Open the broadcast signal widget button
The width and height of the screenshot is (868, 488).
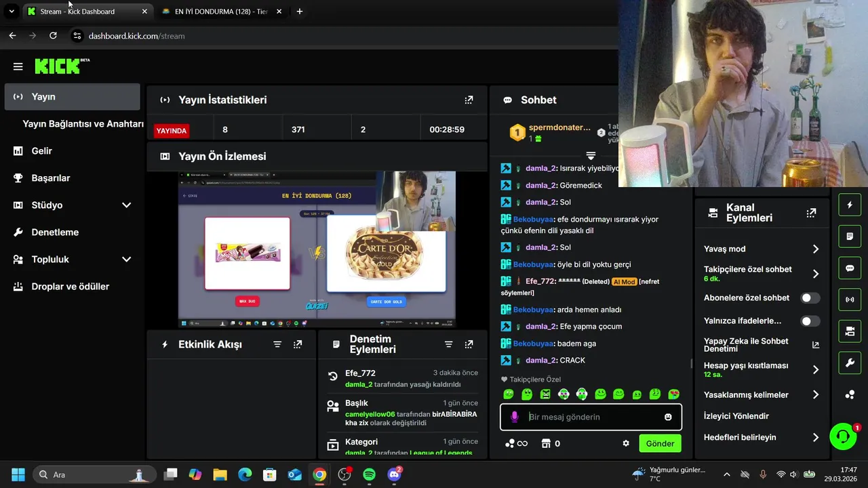tap(850, 299)
